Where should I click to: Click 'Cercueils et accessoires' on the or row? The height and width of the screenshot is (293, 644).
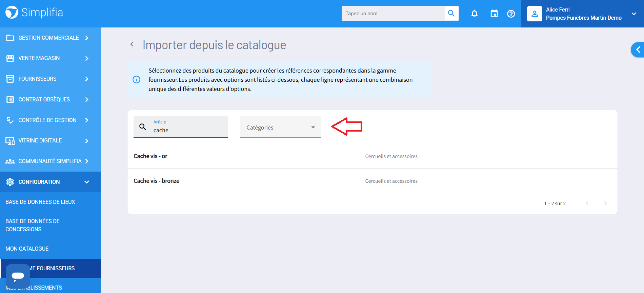(x=391, y=156)
